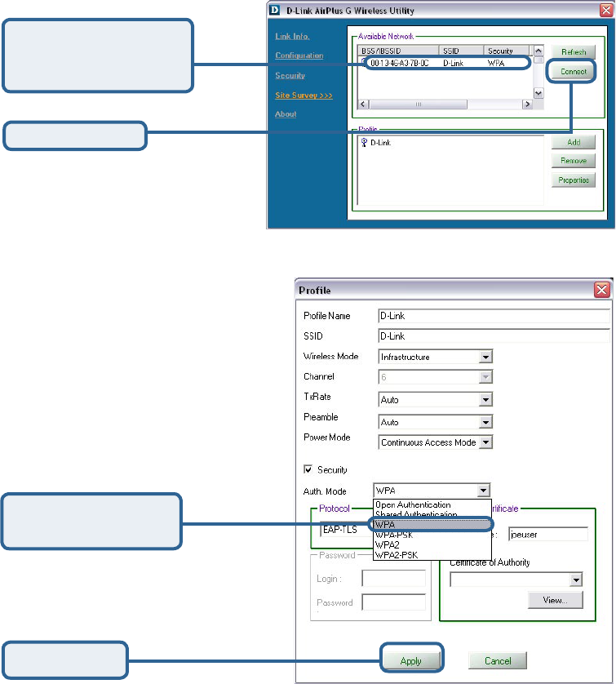
Task: Click the user name field containing jpeuser
Action: coord(548,535)
